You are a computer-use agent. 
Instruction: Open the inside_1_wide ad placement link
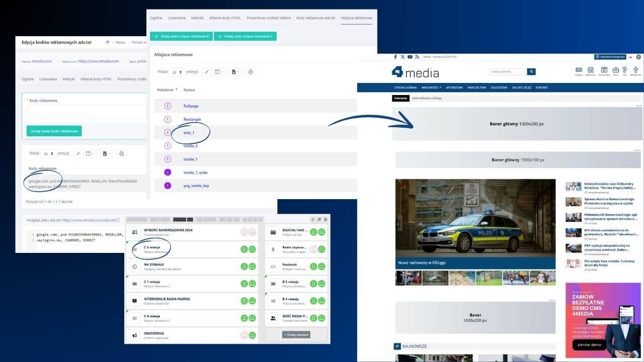(195, 172)
